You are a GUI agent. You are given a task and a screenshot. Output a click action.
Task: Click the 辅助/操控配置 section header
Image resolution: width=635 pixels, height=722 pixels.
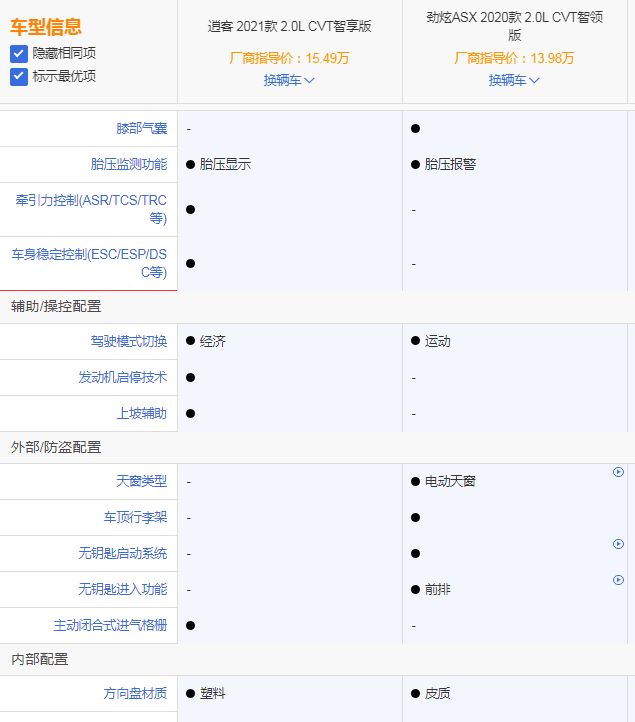(x=56, y=306)
